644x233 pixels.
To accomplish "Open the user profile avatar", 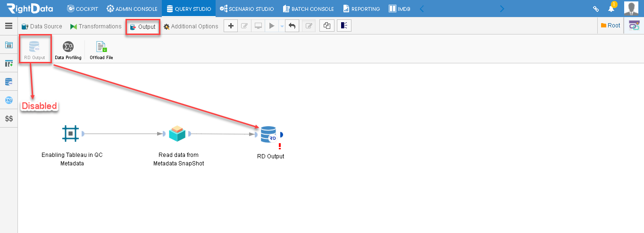I will point(631,9).
